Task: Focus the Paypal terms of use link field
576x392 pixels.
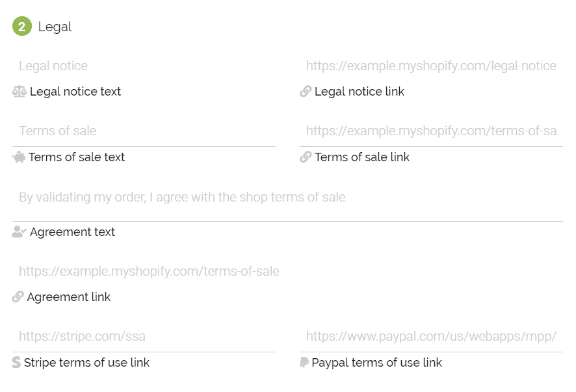Action: [431, 337]
